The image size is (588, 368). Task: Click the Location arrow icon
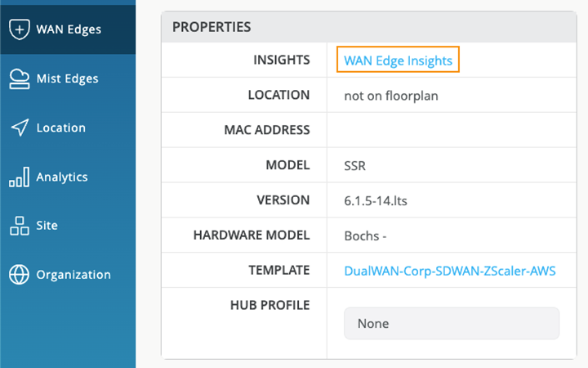(x=19, y=128)
